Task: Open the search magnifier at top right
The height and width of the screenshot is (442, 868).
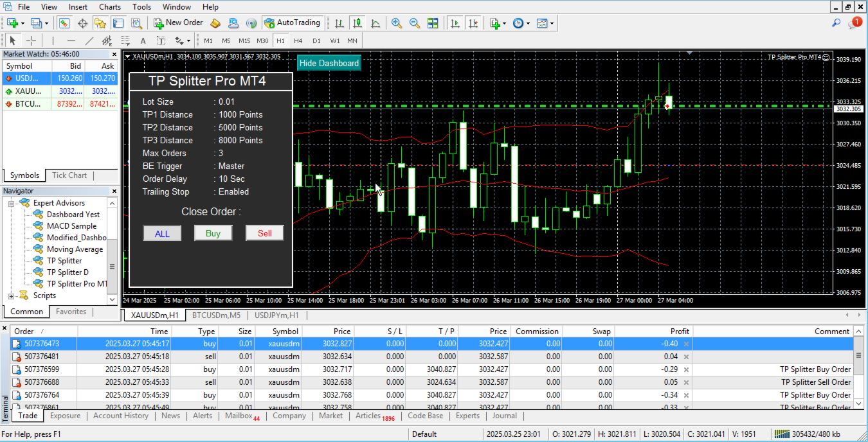Action: coord(836,23)
